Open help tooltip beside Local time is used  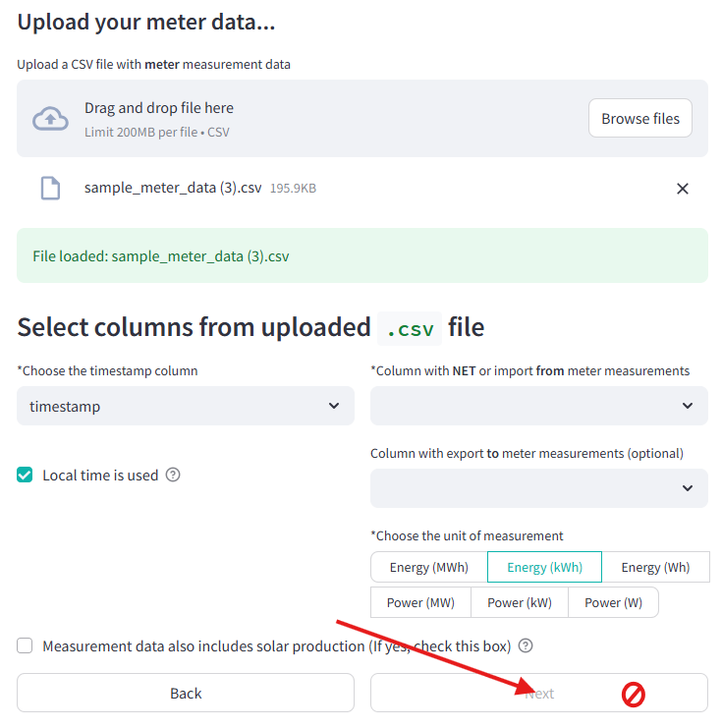point(173,475)
